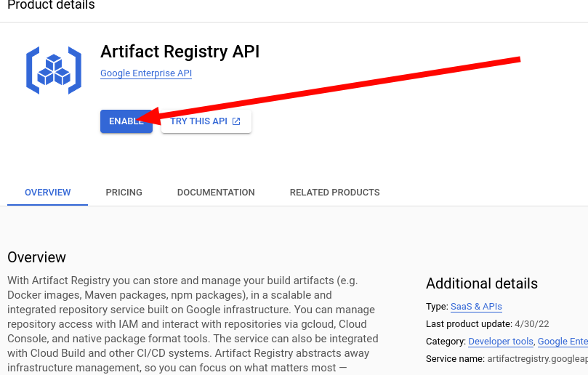Open the TRY THIS API button

pos(206,121)
